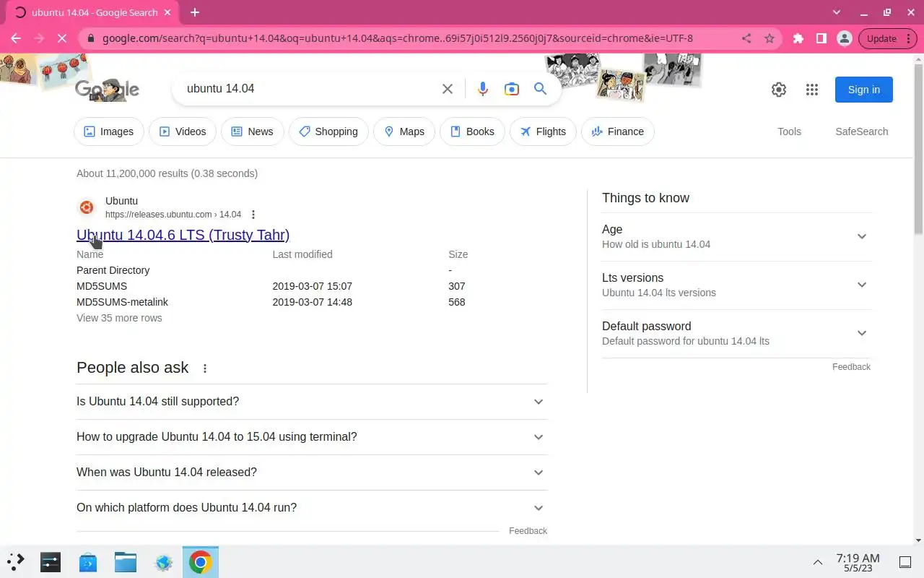This screenshot has width=924, height=578.
Task: Open the tab search dropdown
Action: [837, 12]
